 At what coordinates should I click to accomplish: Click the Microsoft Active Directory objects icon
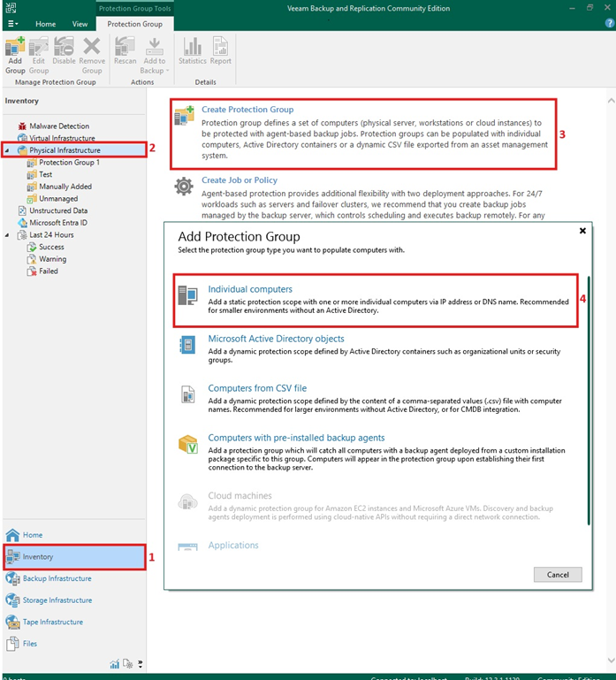coord(187,345)
